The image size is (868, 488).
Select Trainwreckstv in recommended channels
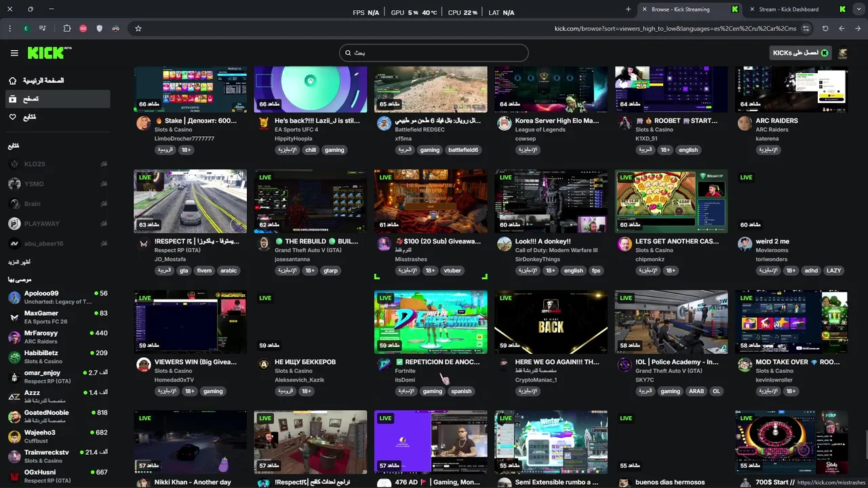coord(58,456)
